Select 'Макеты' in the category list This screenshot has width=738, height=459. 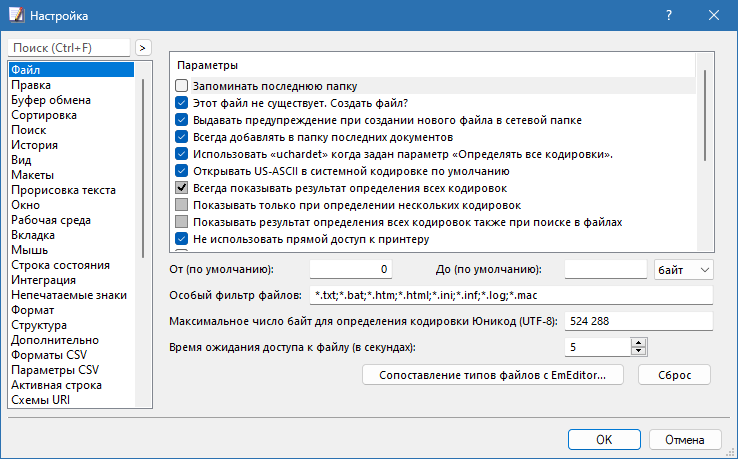pyautogui.click(x=72, y=175)
